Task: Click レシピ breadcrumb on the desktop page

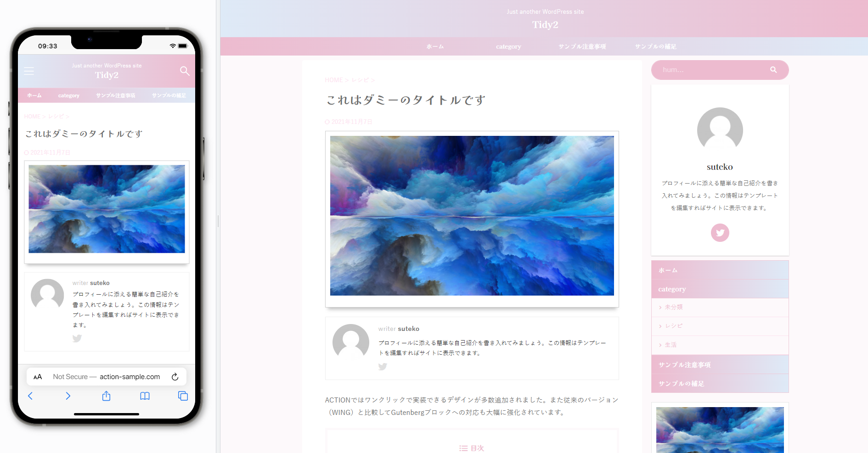Action: (x=360, y=80)
